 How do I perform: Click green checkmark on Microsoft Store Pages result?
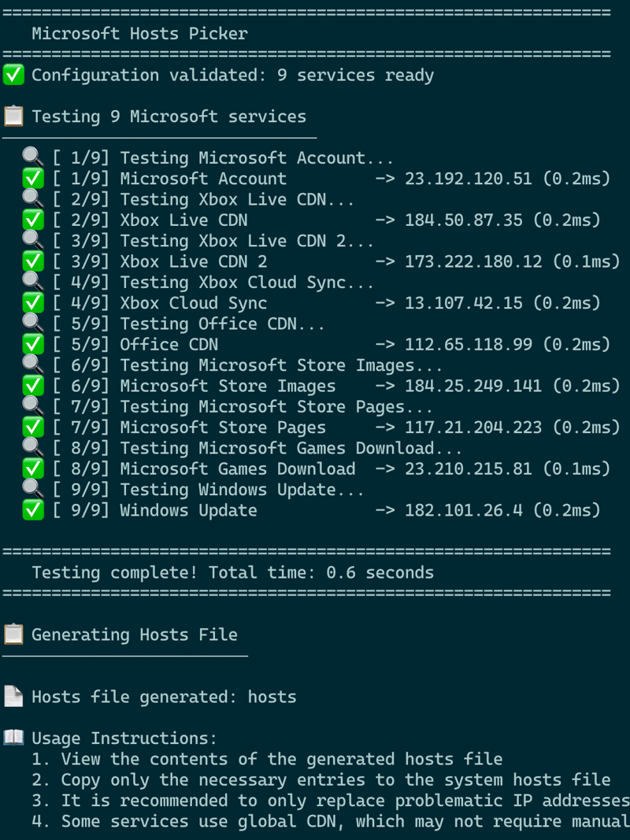33,427
